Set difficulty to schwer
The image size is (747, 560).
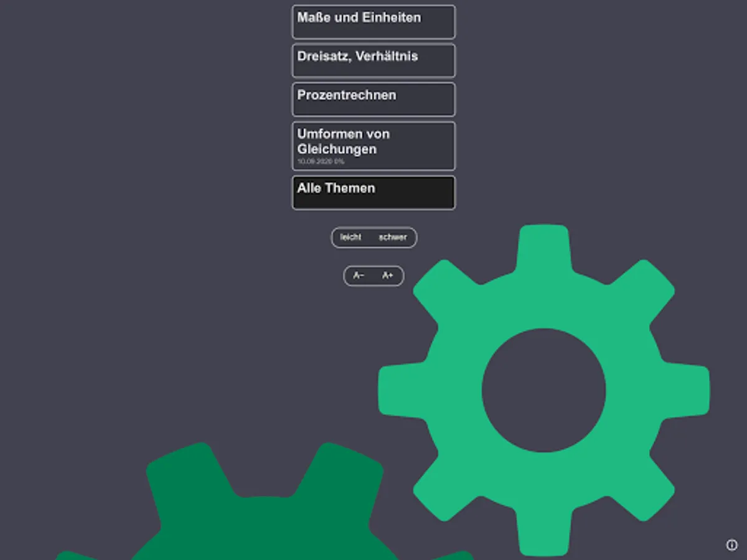[x=393, y=238]
